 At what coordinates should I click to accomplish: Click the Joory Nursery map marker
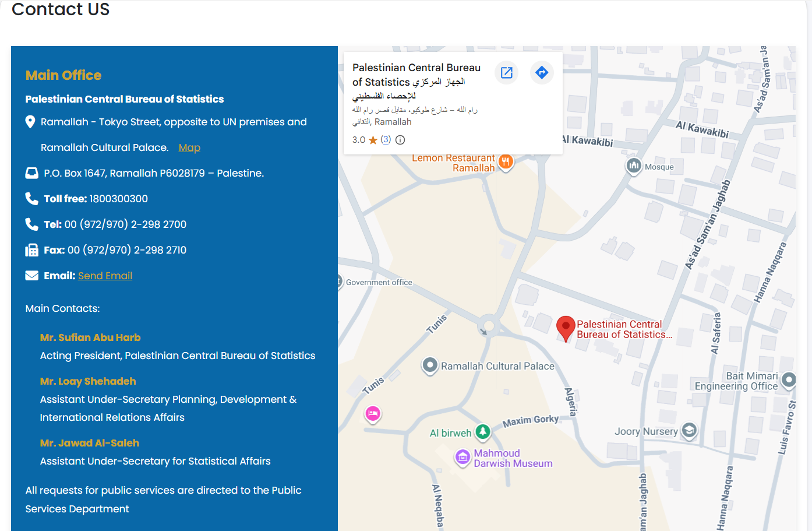tap(689, 431)
